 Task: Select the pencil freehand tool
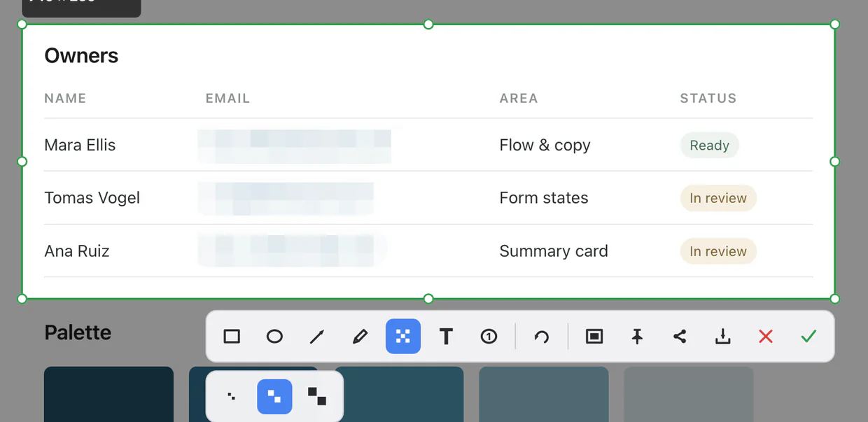(360, 337)
